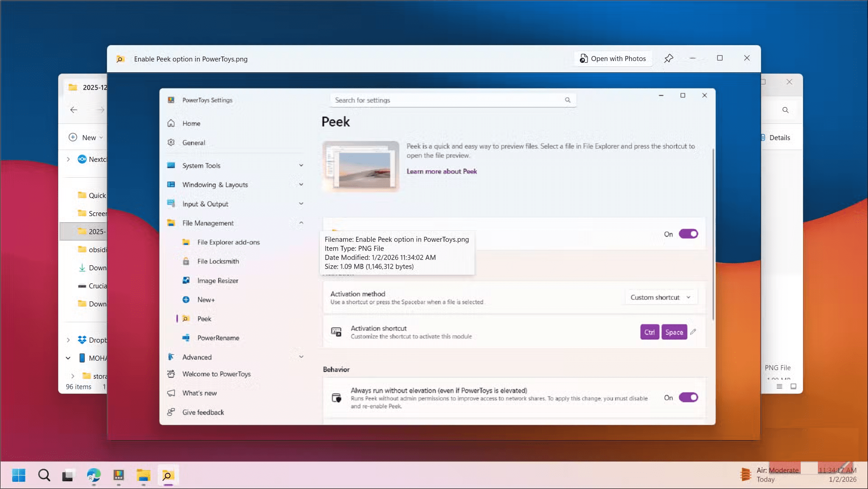Click Learn more about Peek link

point(441,171)
